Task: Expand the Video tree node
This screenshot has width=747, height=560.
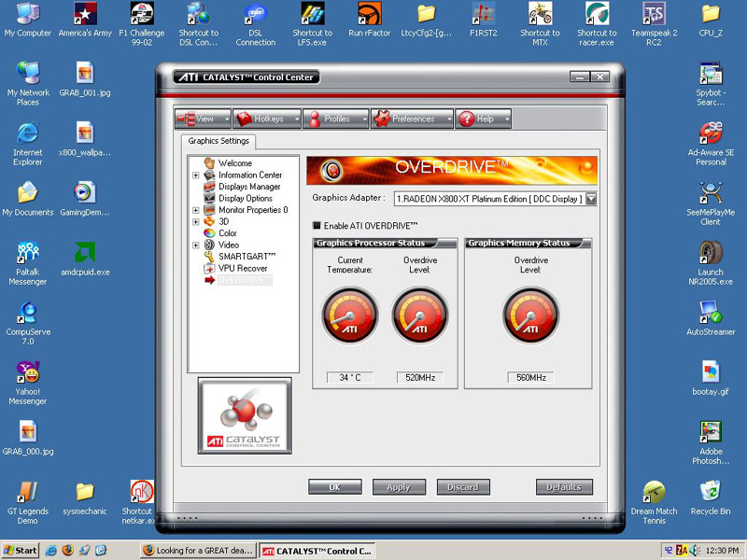Action: pos(196,245)
